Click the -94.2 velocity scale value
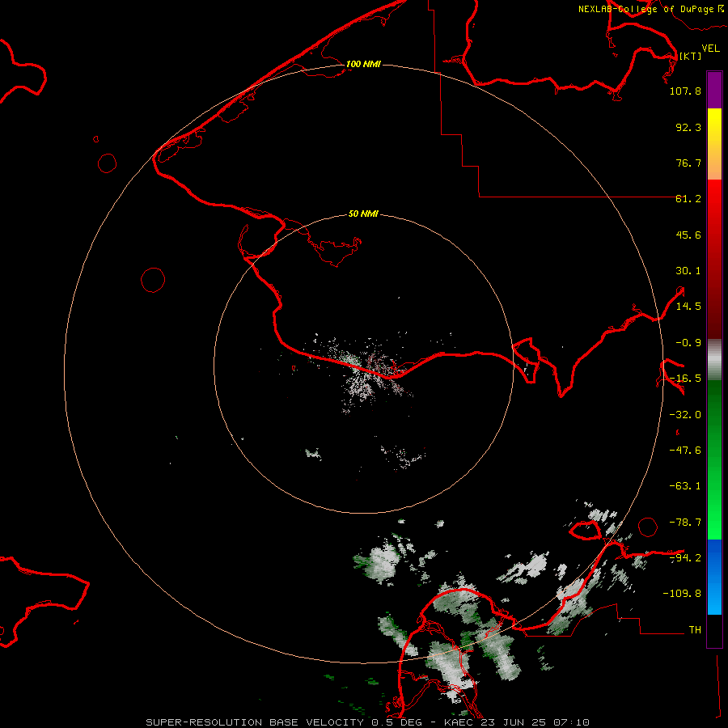This screenshot has height=728, width=728. [x=685, y=558]
